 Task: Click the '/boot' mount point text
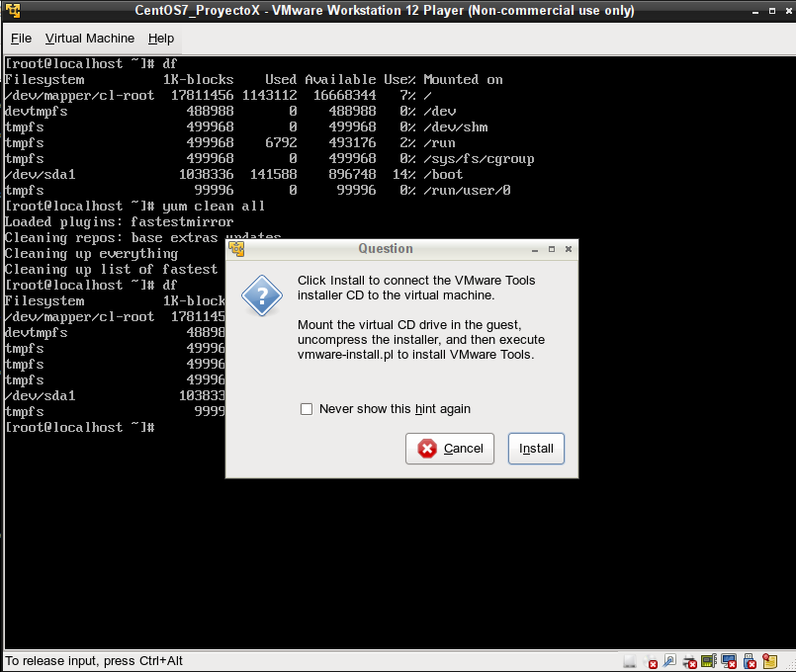coord(443,175)
